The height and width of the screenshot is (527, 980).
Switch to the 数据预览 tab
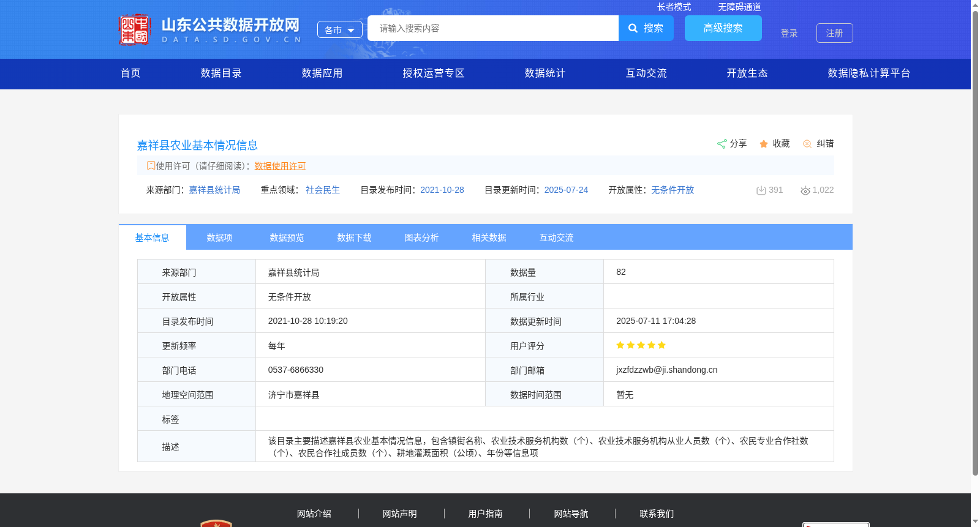287,237
